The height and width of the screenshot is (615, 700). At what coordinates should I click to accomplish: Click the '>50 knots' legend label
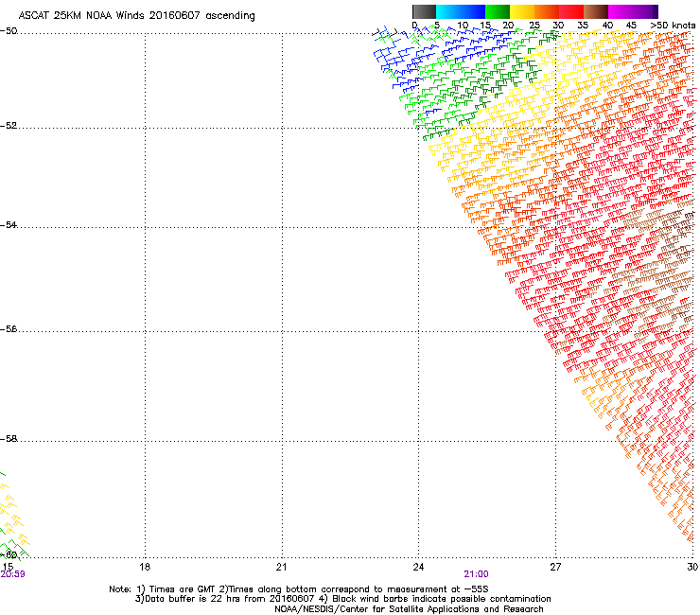tap(673, 26)
